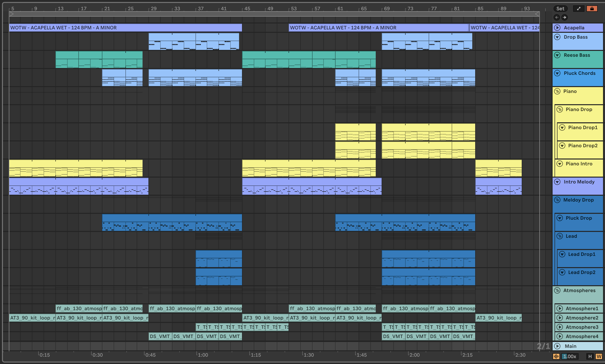This screenshot has height=364, width=605.
Task: Click the Acapella track unfold icon
Action: 557,28
